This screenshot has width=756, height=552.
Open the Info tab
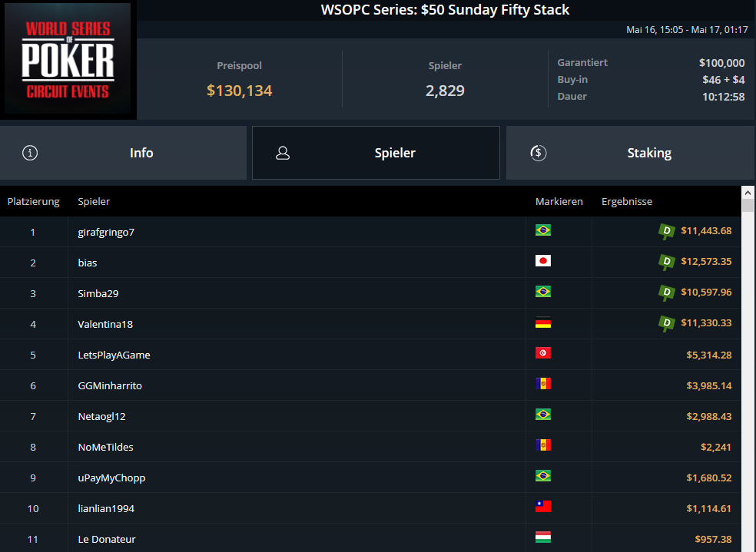tap(124, 153)
